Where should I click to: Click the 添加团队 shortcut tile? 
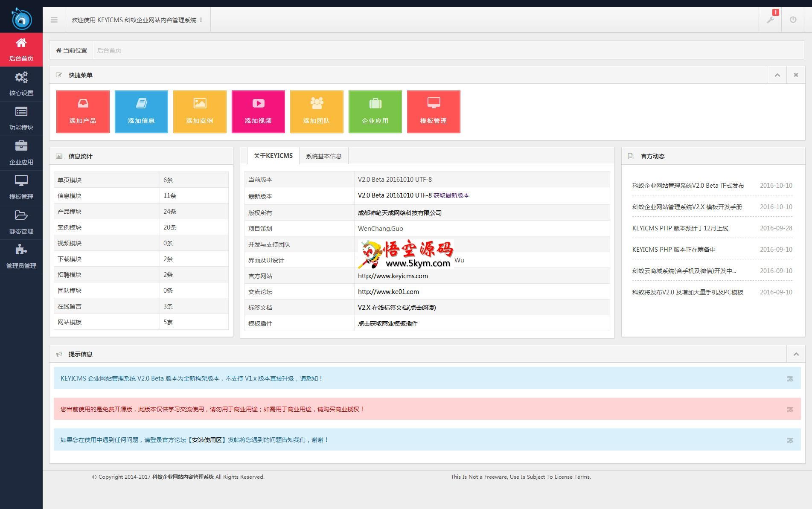[317, 112]
